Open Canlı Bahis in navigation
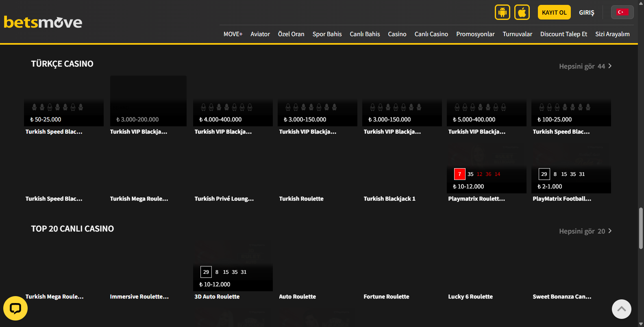The width and height of the screenshot is (644, 327). (365, 34)
